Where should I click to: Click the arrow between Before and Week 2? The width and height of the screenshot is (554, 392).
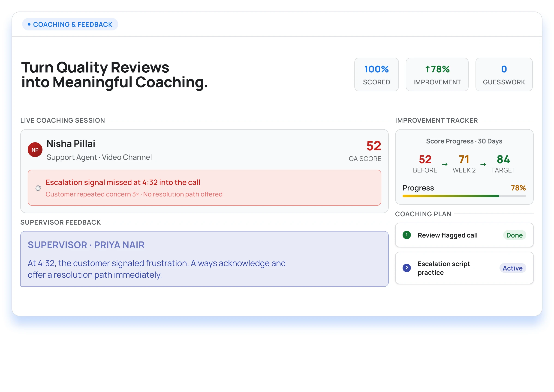(x=445, y=164)
